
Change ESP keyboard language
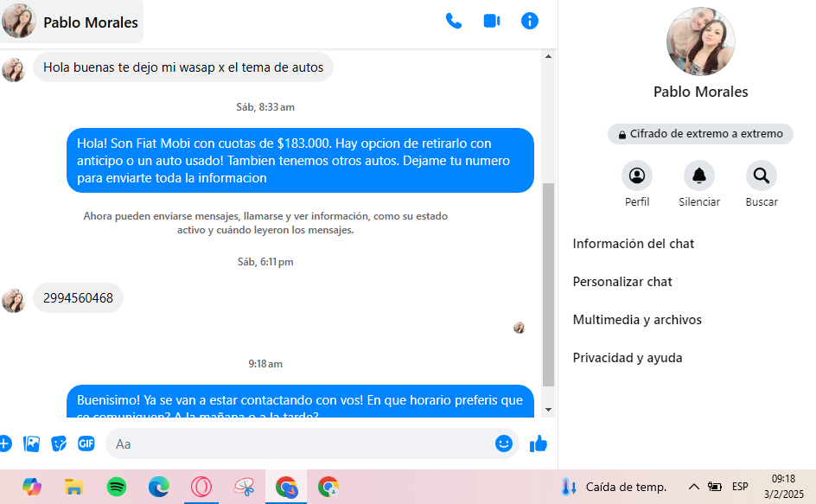740,487
